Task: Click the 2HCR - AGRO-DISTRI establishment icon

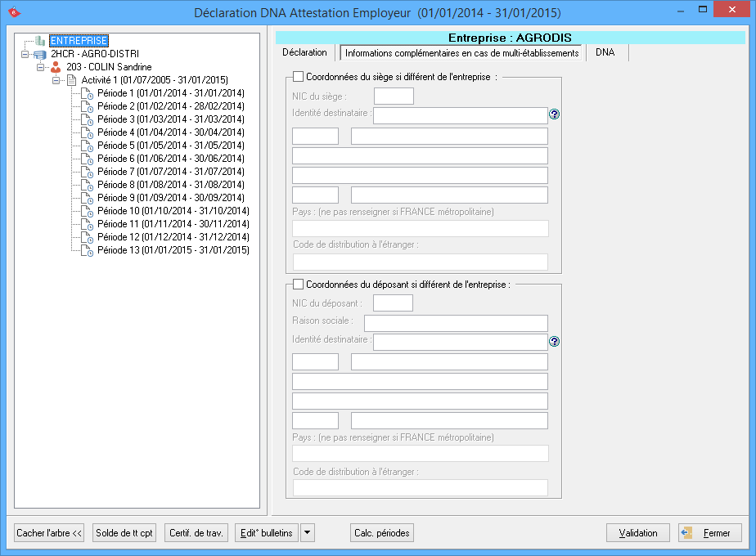Action: (40, 54)
